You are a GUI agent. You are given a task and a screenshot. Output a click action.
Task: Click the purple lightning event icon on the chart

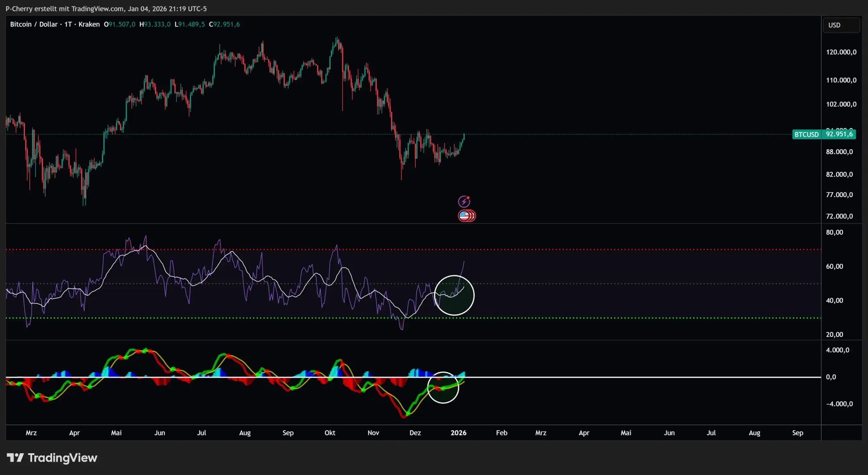(x=465, y=201)
